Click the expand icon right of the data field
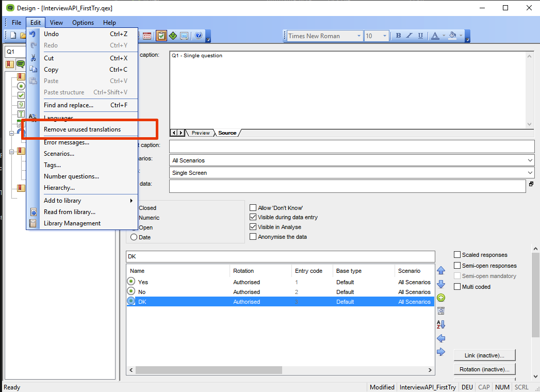Image resolution: width=540 pixels, height=392 pixels. pos(531,184)
